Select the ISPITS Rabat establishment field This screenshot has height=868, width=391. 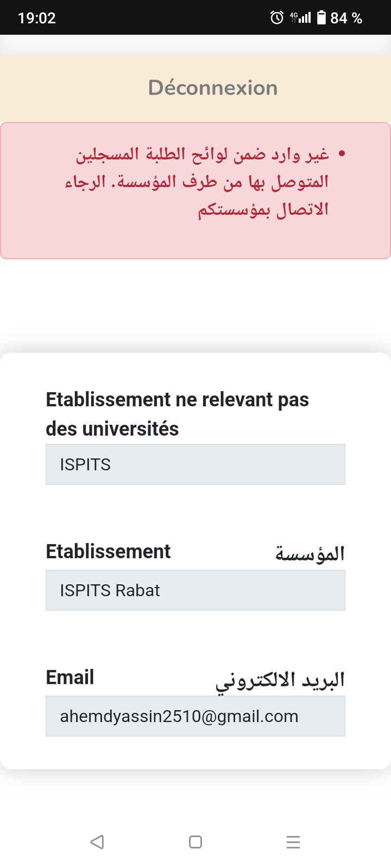(x=195, y=590)
